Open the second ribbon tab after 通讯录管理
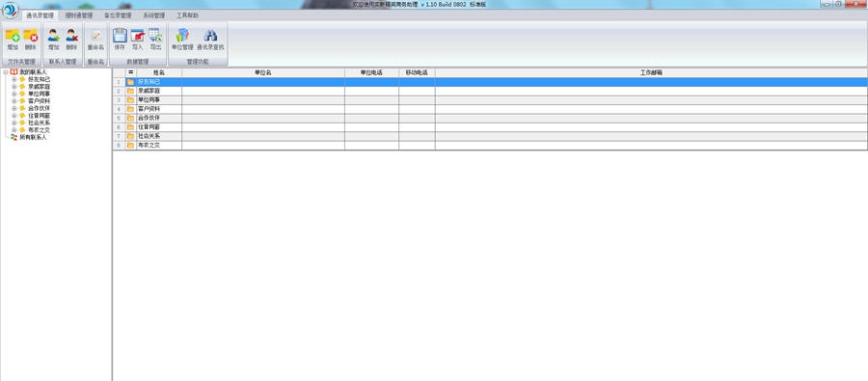This screenshot has width=868, height=381. click(x=79, y=15)
